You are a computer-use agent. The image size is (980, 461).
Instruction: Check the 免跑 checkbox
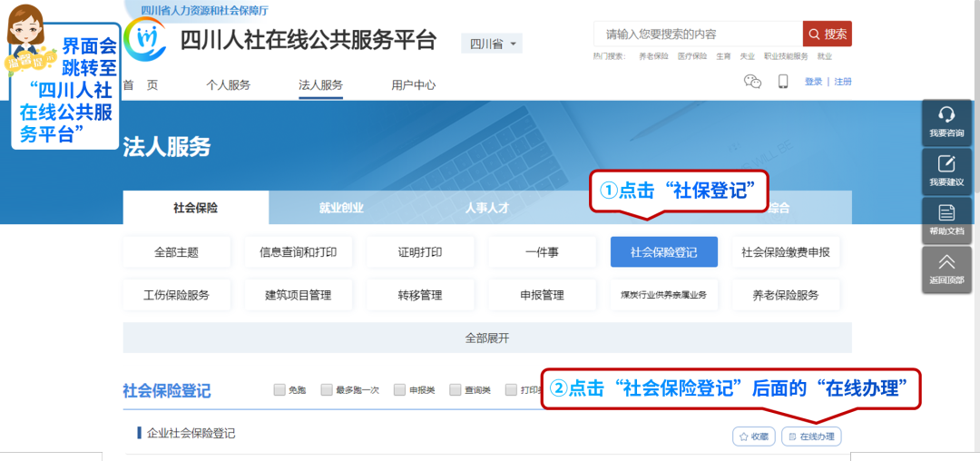point(279,390)
